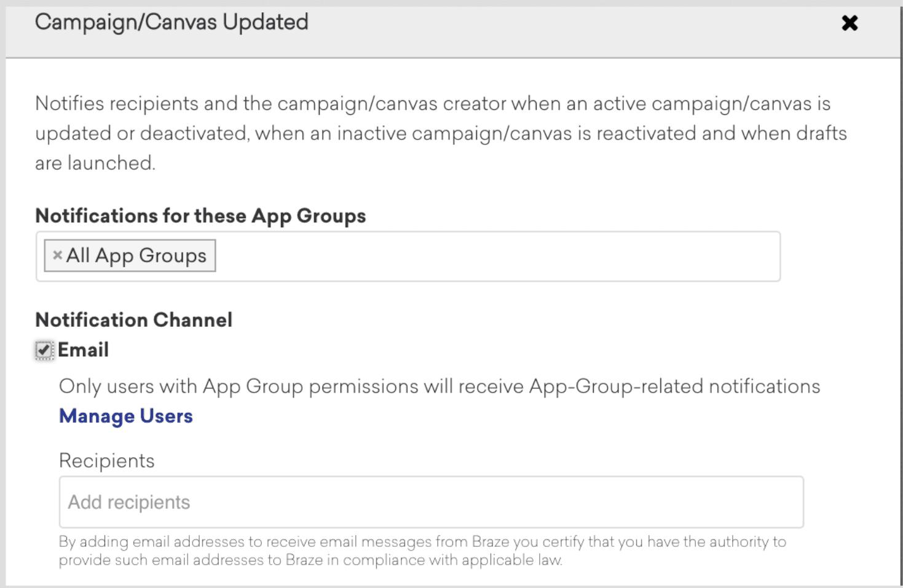Close the Campaign/Canvas Updated dialog
The height and width of the screenshot is (588, 903).
tap(850, 23)
